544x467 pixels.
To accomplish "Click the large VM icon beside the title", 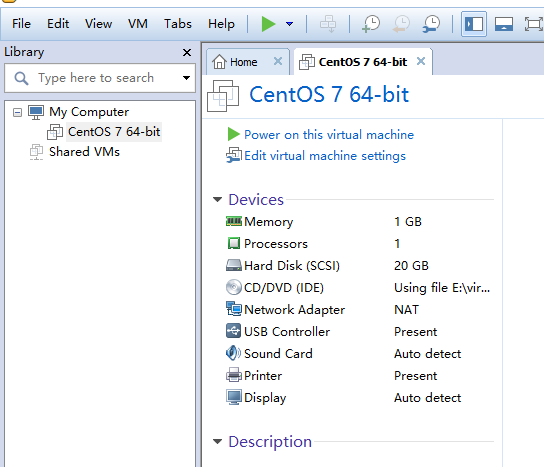I will click(223, 96).
